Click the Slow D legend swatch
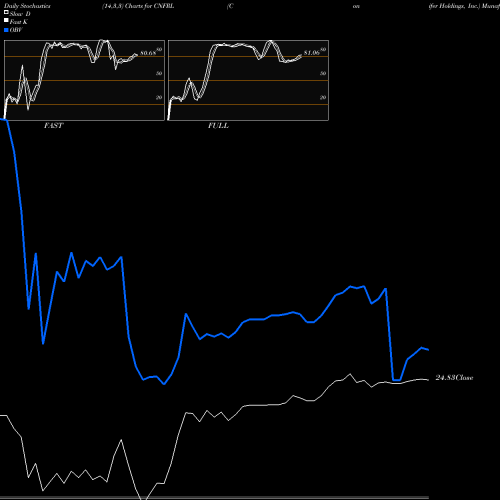The width and height of the screenshot is (500, 500). pos(6,12)
